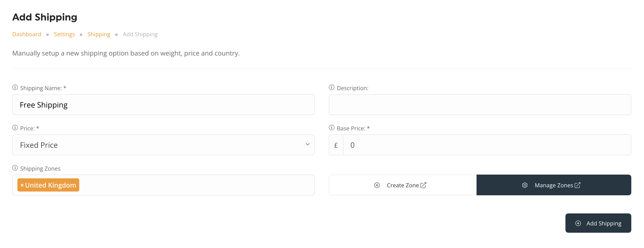Click the Shipping Name info icon
This screenshot has height=248, width=644.
click(x=15, y=88)
